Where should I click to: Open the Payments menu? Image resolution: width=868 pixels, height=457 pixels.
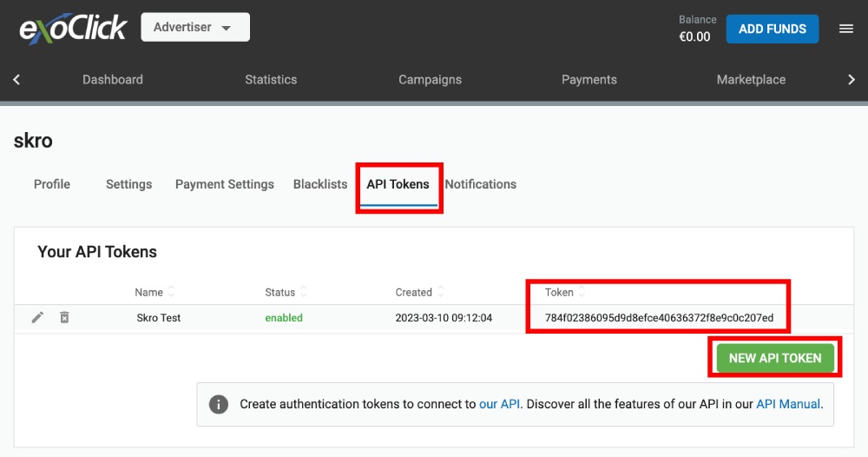[x=589, y=80]
